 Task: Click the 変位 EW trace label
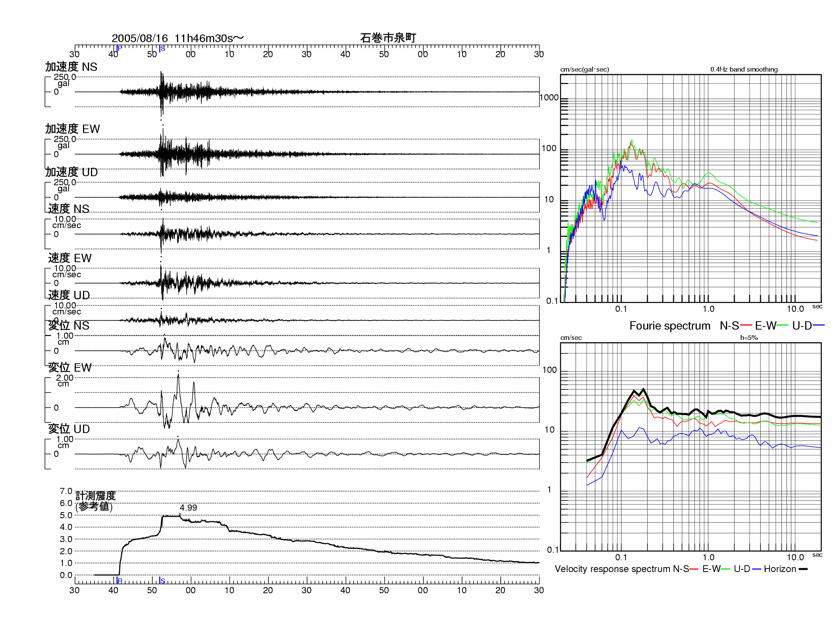coord(70,367)
